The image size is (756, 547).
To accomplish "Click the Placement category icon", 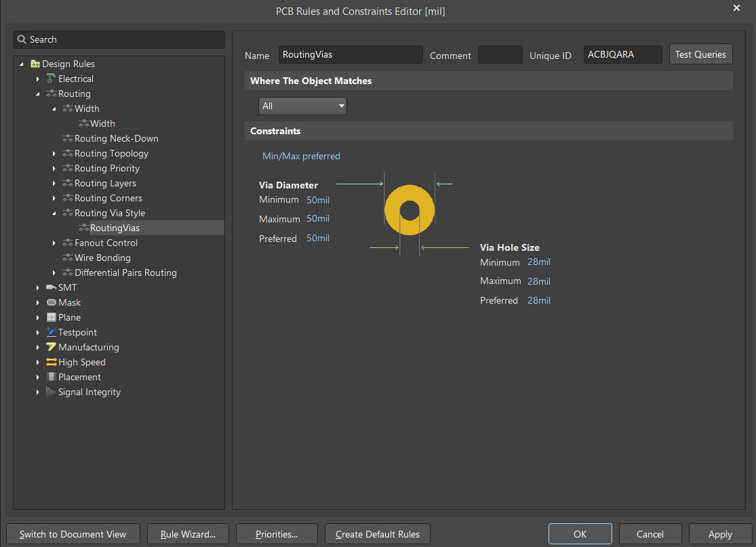I will point(51,377).
